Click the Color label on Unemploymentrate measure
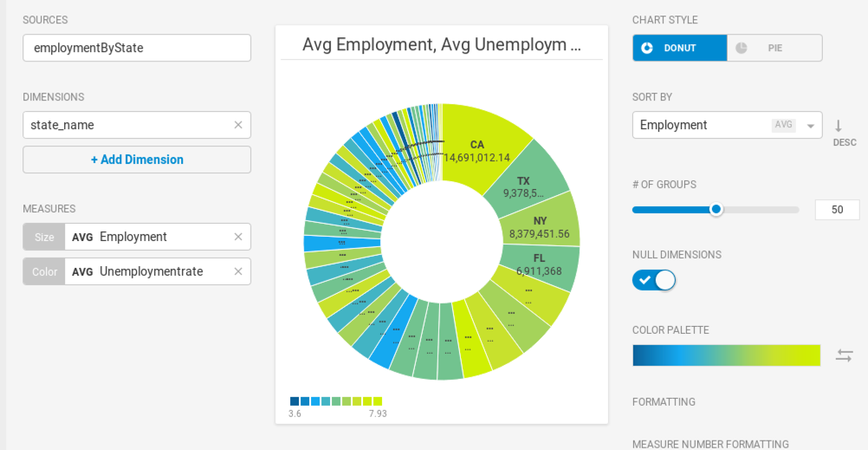Image resolution: width=868 pixels, height=450 pixels. pos(44,271)
